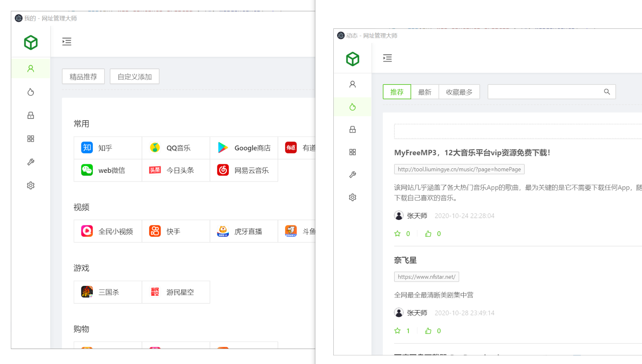Click the dashed empty box above MyFreeMP3 post
This screenshot has height=364, width=642.
tap(518, 131)
